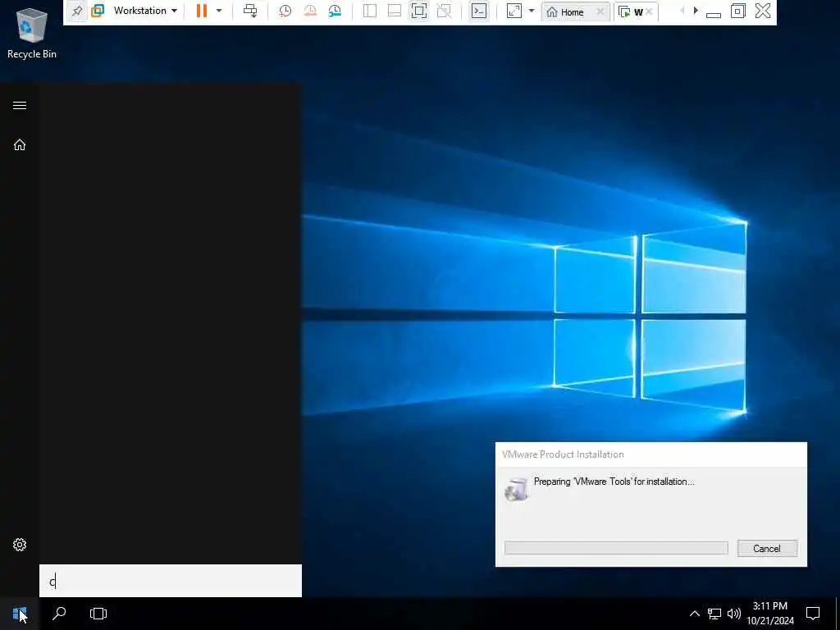The width and height of the screenshot is (840, 630).
Task: Open the taskbar clock and date
Action: point(769,614)
